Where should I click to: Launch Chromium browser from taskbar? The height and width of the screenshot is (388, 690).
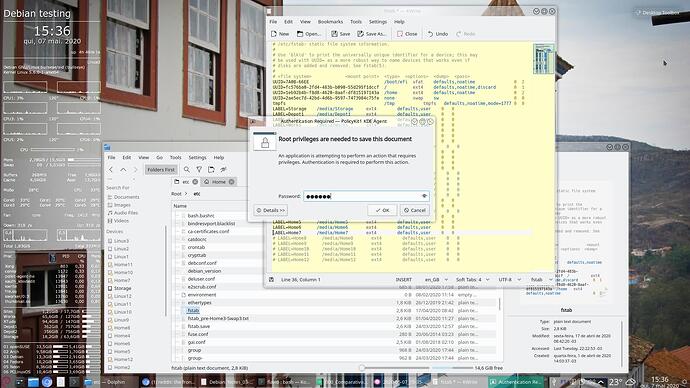pos(47,382)
